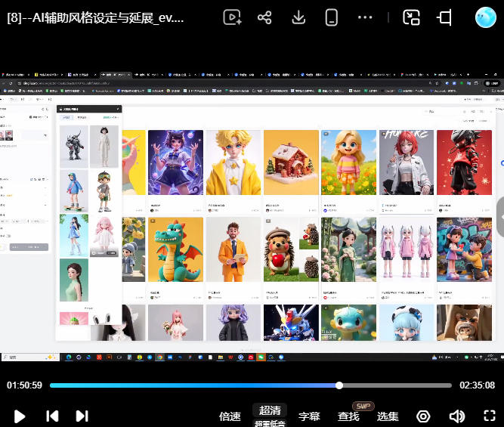Open the purple anime catgirl gallery image

click(175, 162)
